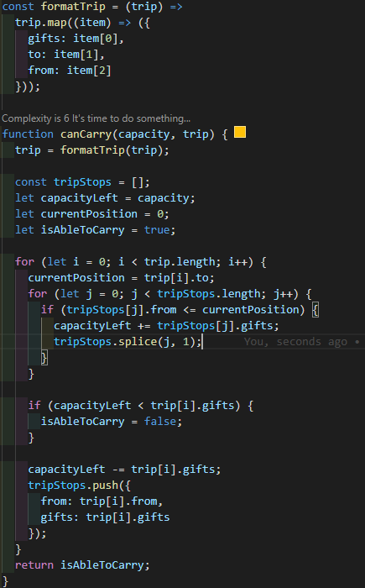
Task: Click "let capacityLeft = capacity;" line
Action: pos(105,198)
